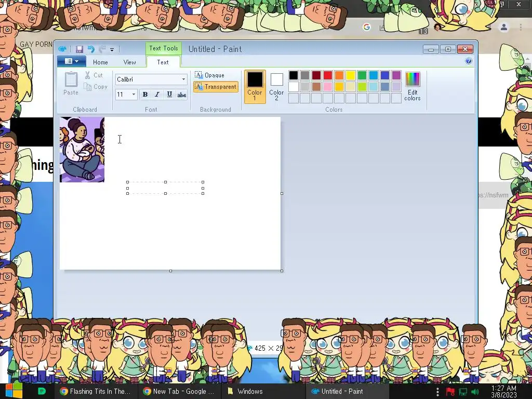This screenshot has height=399, width=532.
Task: Click the network monitor tray icon
Action: (x=463, y=392)
